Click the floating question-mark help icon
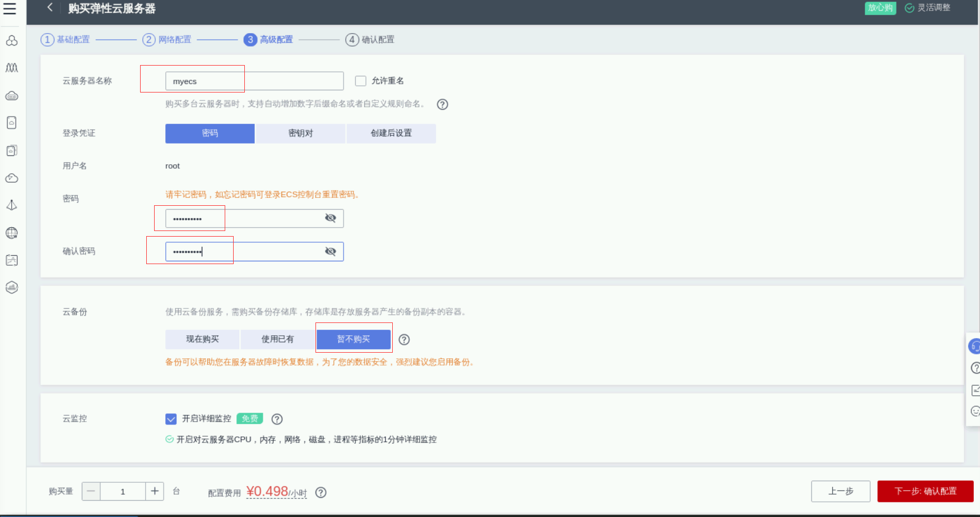980x517 pixels. pyautogui.click(x=975, y=368)
